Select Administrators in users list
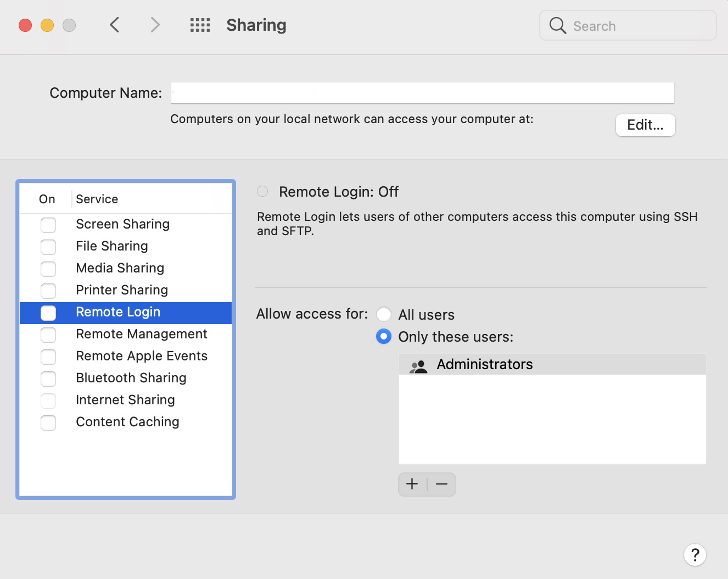Screen dimensions: 728x579 (552, 364)
